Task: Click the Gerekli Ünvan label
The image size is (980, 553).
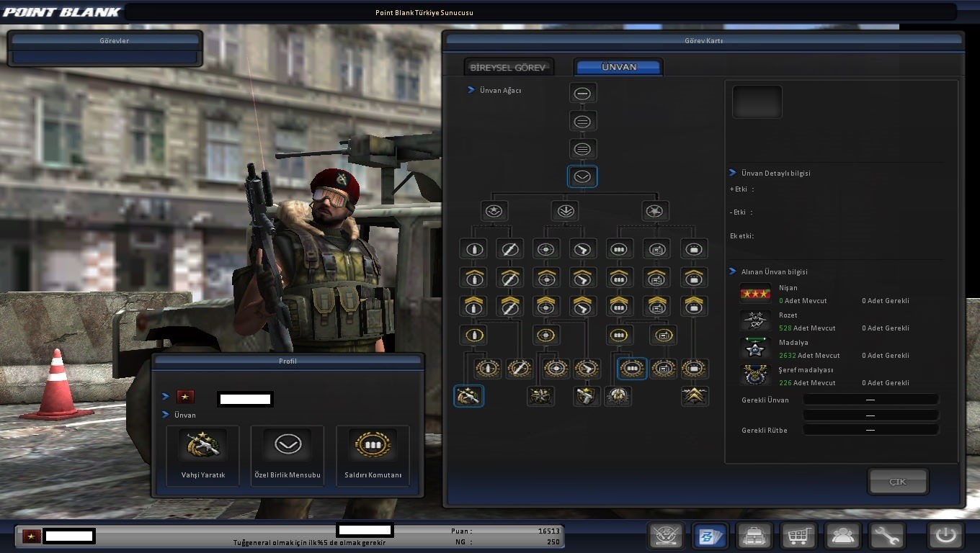Action: pyautogui.click(x=765, y=400)
